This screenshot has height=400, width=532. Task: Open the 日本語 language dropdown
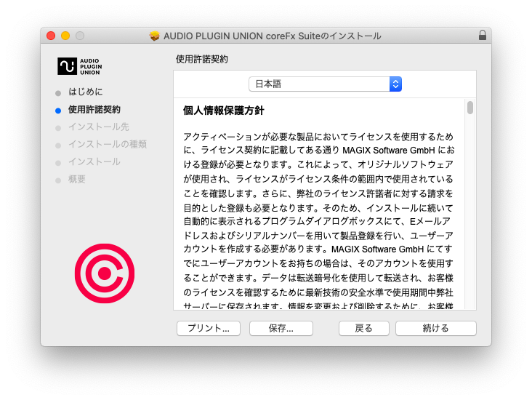[x=325, y=84]
